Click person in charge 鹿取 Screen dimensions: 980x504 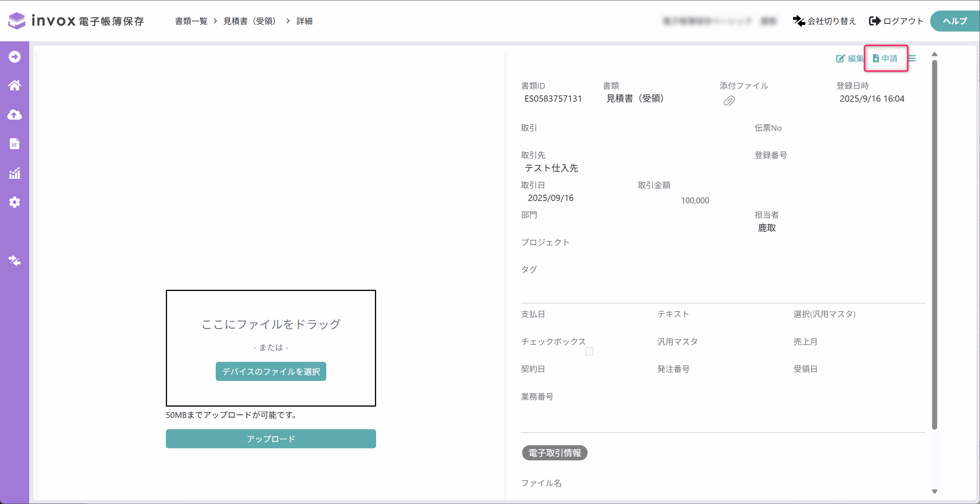(x=767, y=228)
